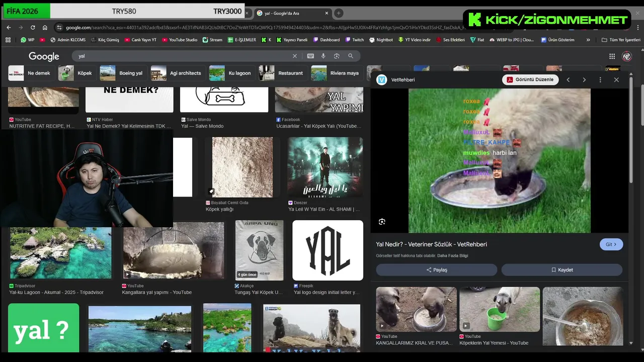Go to Google home via logo
The height and width of the screenshot is (362, 644).
pyautogui.click(x=44, y=56)
